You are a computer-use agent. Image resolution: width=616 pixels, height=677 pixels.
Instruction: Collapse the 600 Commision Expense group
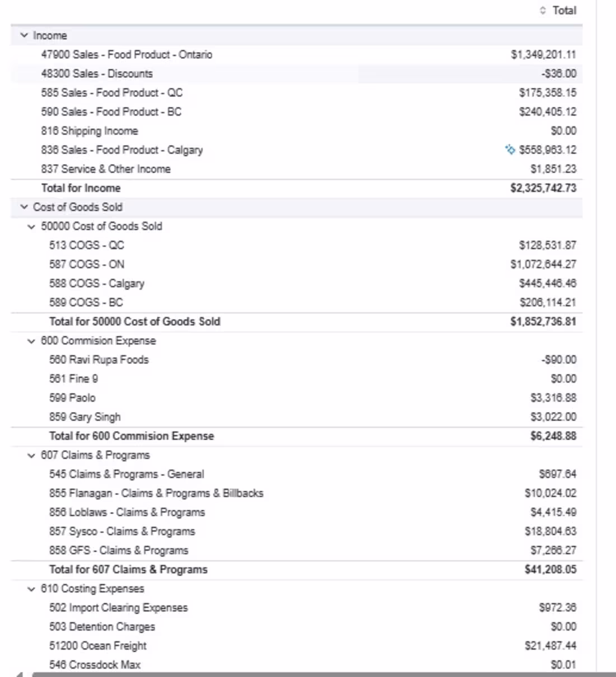(x=31, y=340)
